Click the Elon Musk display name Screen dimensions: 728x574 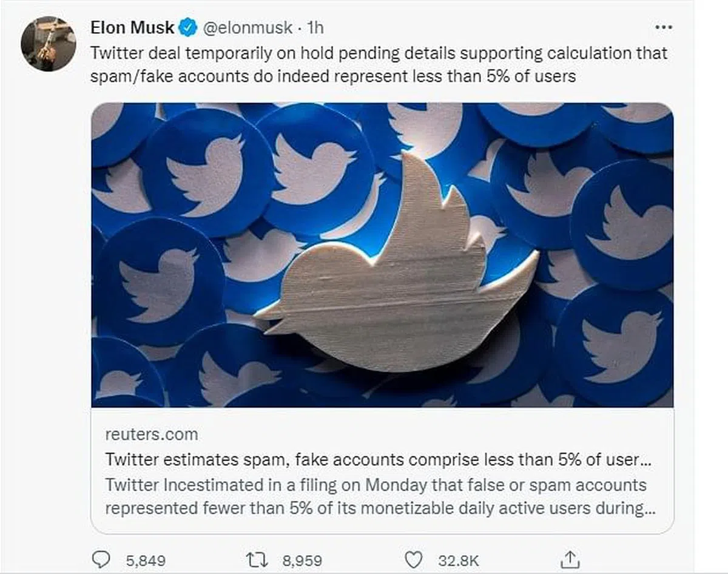(132, 28)
